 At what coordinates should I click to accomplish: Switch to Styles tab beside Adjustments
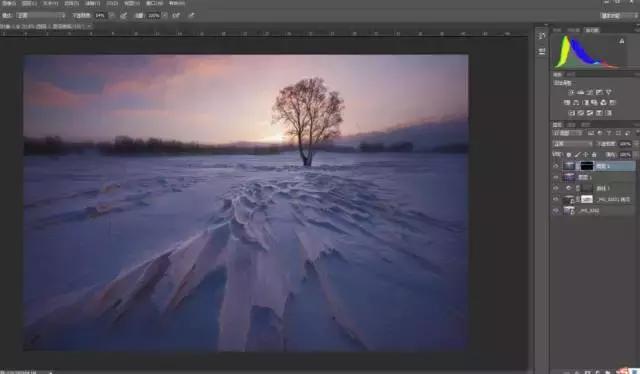coord(571,75)
